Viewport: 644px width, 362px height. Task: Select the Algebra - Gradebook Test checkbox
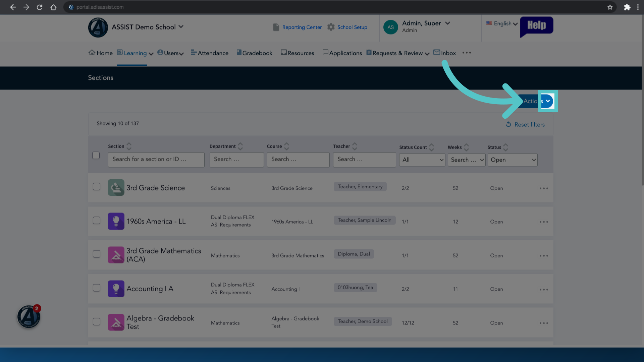(x=97, y=322)
